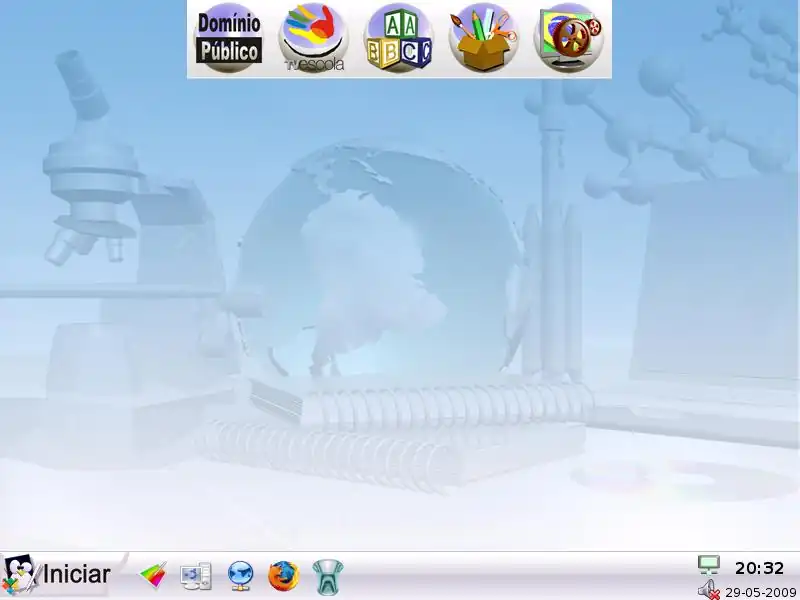This screenshot has height=600, width=800.
Task: Click the empty middle area of the taskbar
Action: point(520,577)
